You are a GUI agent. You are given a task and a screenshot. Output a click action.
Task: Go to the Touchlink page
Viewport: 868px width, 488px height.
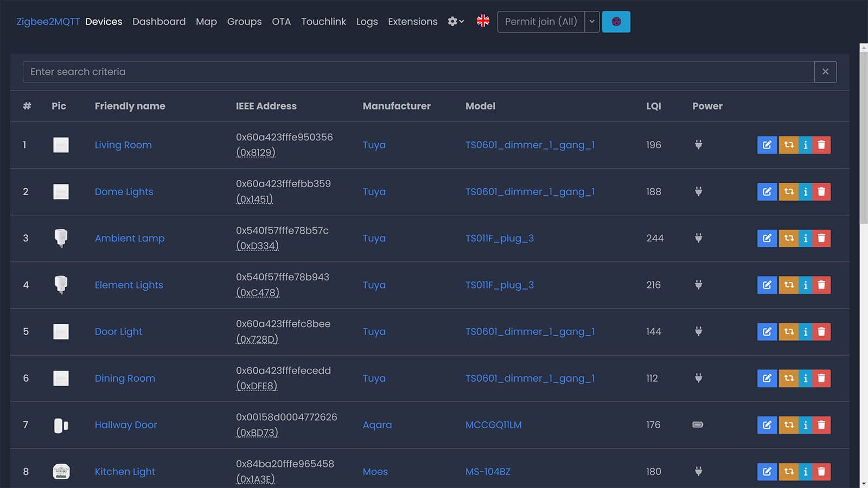(x=323, y=22)
